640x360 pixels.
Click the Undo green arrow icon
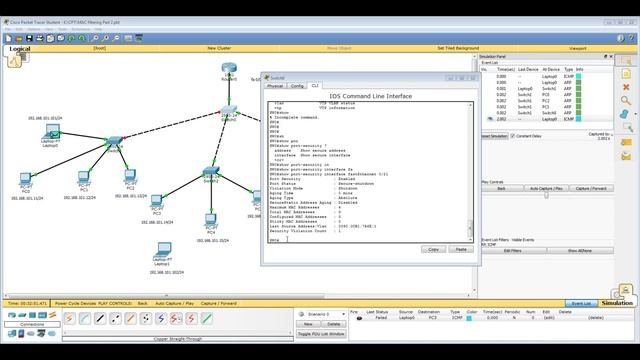71,38
